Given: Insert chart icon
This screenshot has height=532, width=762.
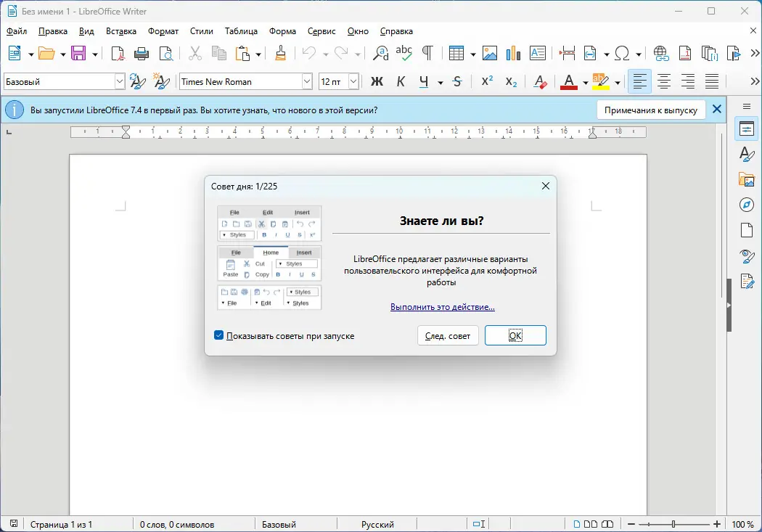Looking at the screenshot, I should tap(513, 53).
